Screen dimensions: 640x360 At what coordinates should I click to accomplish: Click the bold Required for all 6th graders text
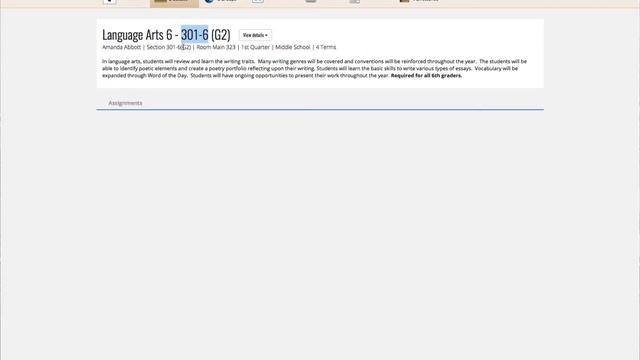pyautogui.click(x=426, y=76)
